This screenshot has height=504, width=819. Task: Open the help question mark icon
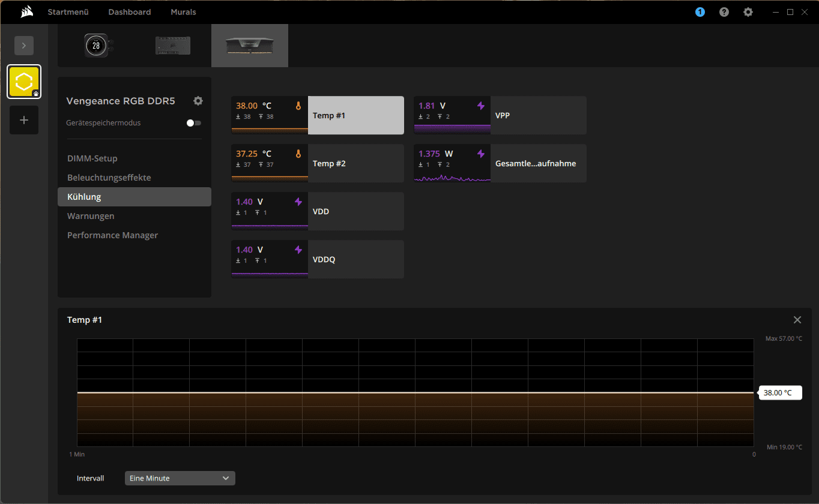click(724, 12)
